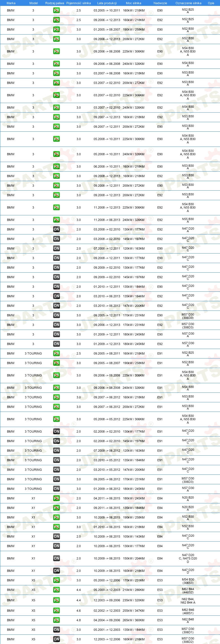Click the diesel ON icon in the 09.2005 -> 12.2011 row
Screen dimensions: 220x644
[x=56, y=315]
